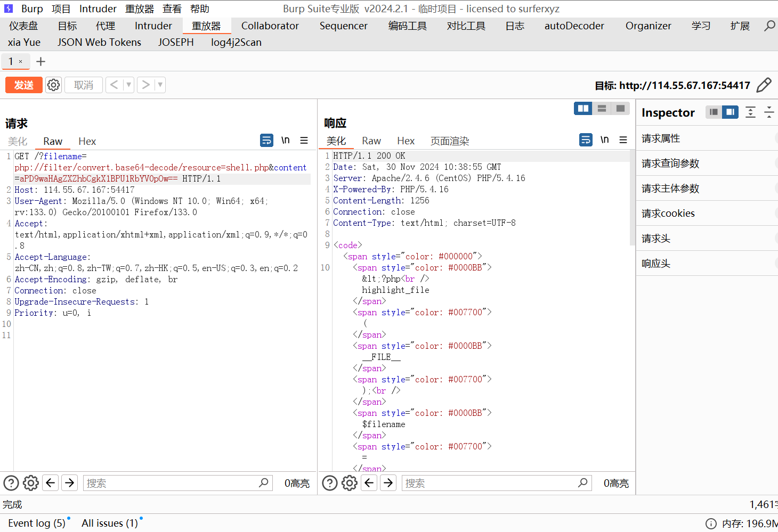The height and width of the screenshot is (532, 778).
Task: Open history forward dropdown arrow
Action: [160, 85]
